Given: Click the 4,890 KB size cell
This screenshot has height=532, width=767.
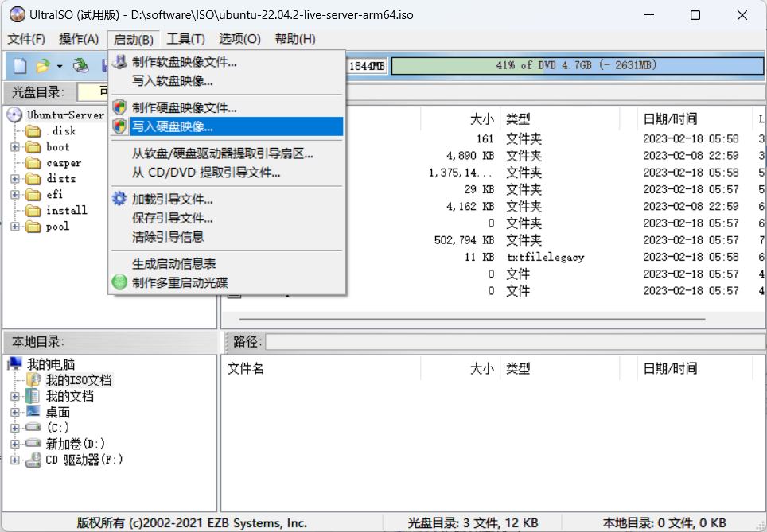Looking at the screenshot, I should (x=470, y=156).
